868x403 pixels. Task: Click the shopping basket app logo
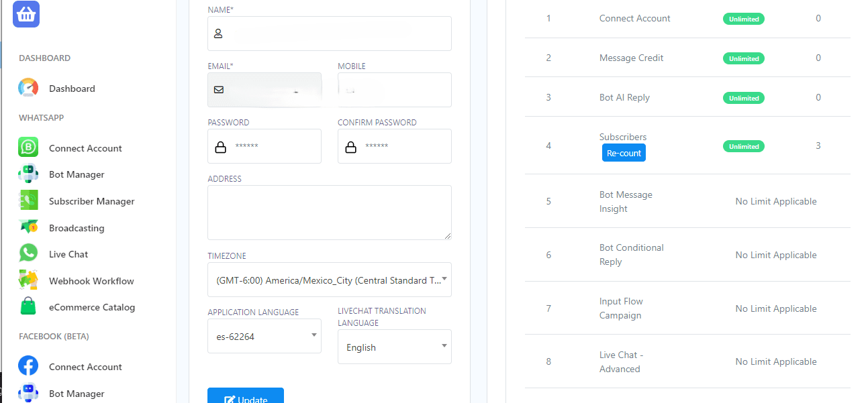(x=26, y=14)
